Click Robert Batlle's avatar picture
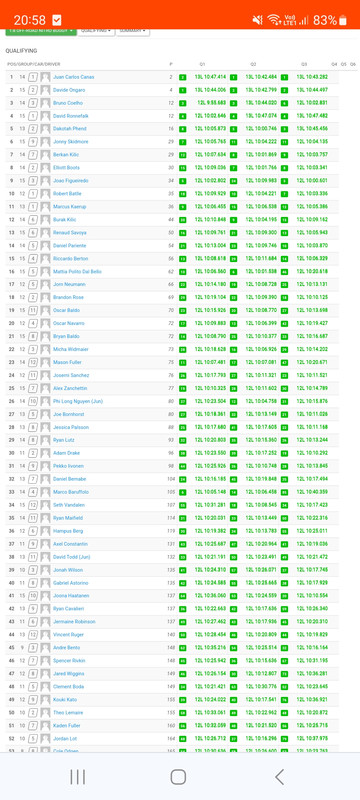Screen dimensions: 360x800 (45, 193)
